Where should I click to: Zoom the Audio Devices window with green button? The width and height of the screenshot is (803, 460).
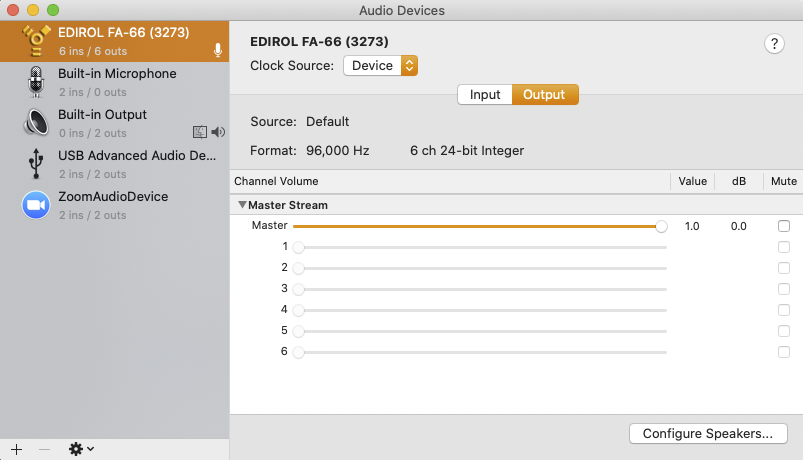53,10
